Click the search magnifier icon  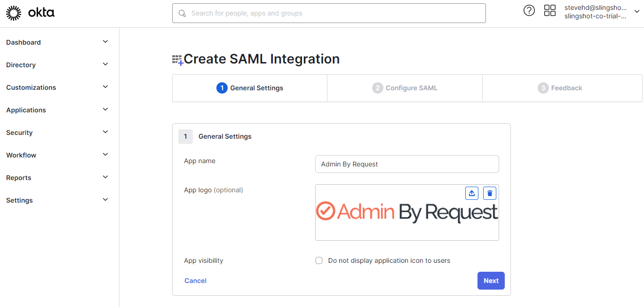[182, 13]
